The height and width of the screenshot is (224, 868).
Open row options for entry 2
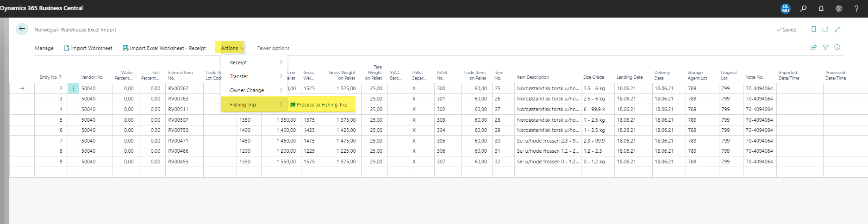coord(73,88)
